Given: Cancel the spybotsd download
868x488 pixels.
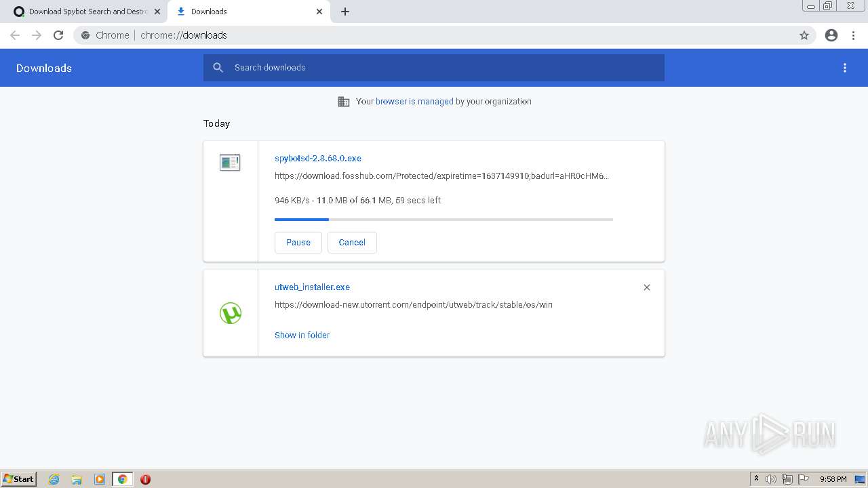Looking at the screenshot, I should [352, 243].
